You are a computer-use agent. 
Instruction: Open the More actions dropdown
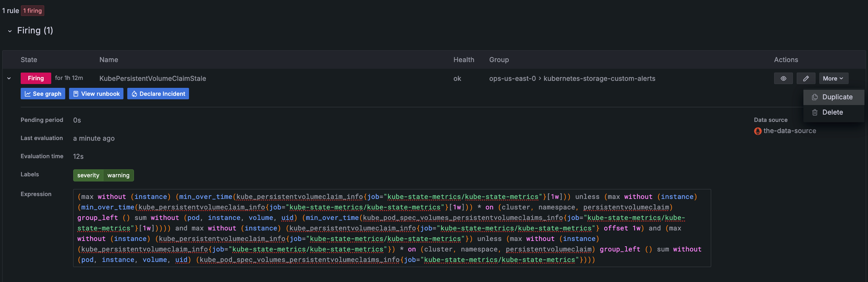tap(833, 79)
